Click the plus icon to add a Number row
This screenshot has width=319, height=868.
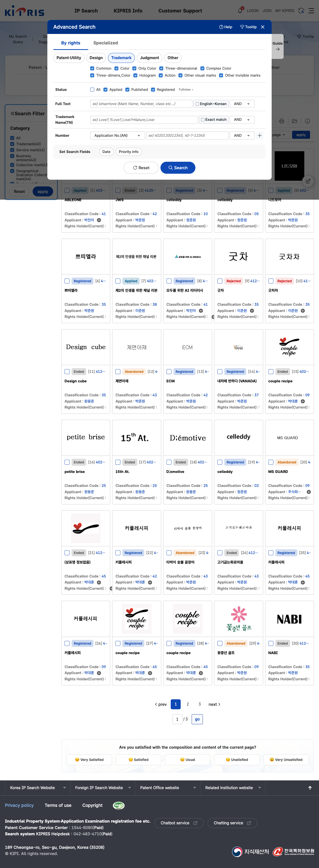coord(260,136)
